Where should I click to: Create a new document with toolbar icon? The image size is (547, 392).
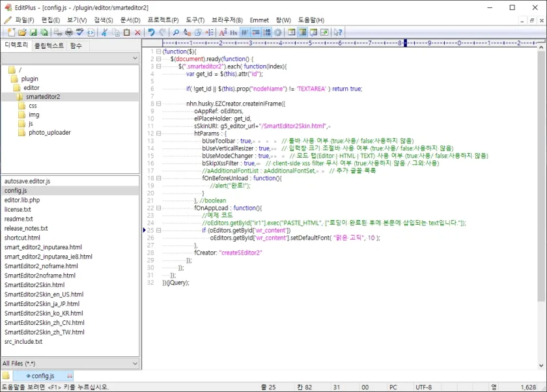pos(12,33)
